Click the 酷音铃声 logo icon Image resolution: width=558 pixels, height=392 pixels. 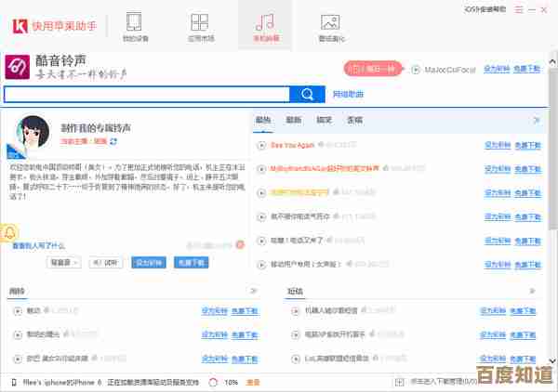18,67
